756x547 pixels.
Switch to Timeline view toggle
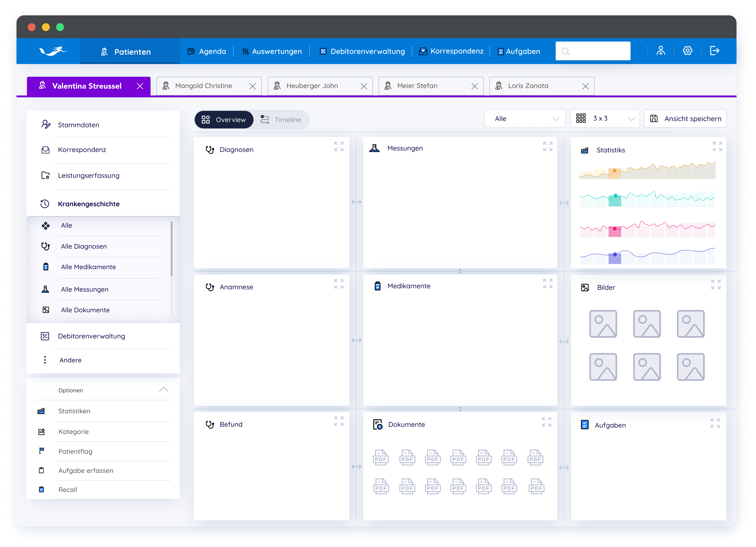click(281, 120)
